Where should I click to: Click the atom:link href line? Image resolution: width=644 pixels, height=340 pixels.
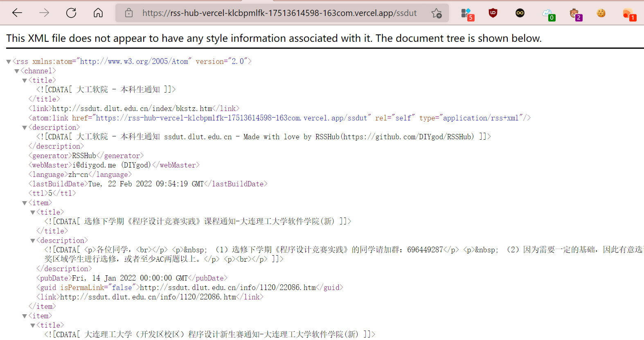tap(279, 118)
